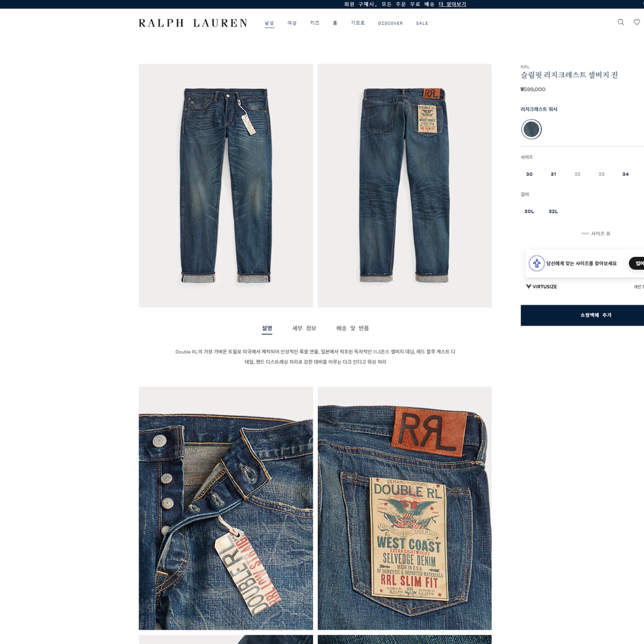Select waist size 34
This screenshot has width=644, height=644.
click(625, 174)
